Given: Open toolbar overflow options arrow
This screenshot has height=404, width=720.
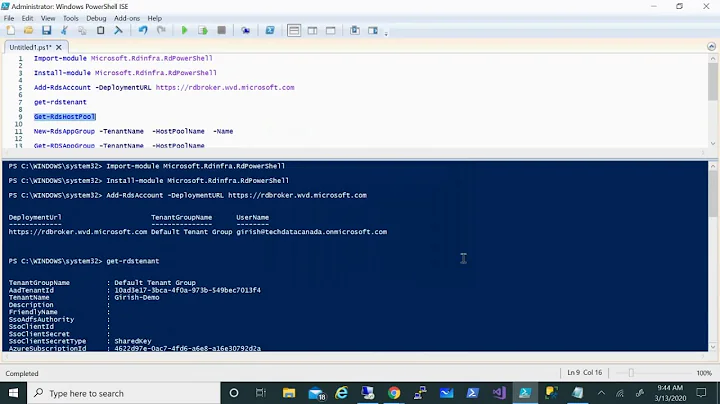Looking at the screenshot, I should (x=386, y=33).
